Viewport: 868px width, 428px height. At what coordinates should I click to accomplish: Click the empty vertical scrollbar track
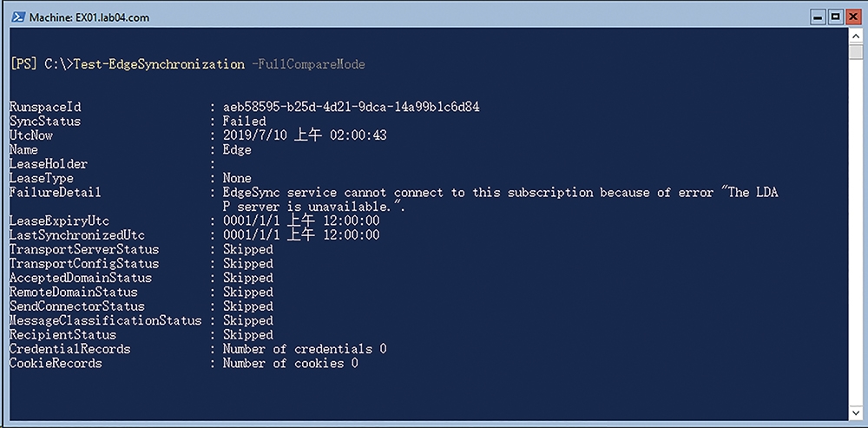855,233
